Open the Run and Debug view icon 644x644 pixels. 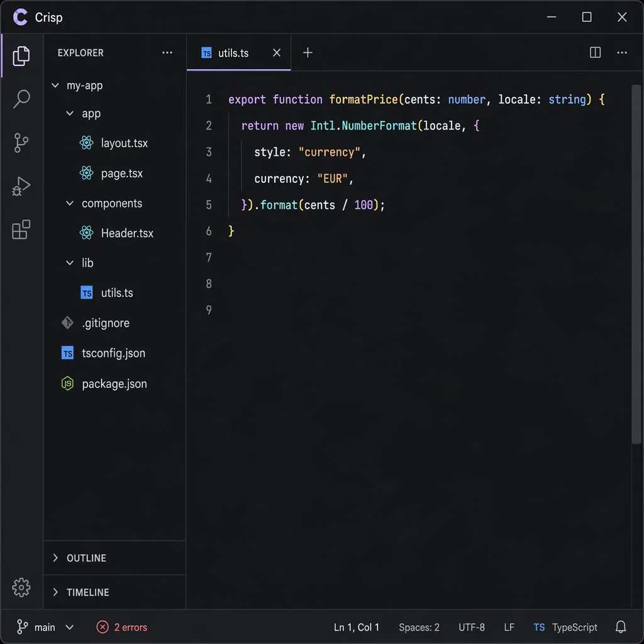tap(21, 186)
